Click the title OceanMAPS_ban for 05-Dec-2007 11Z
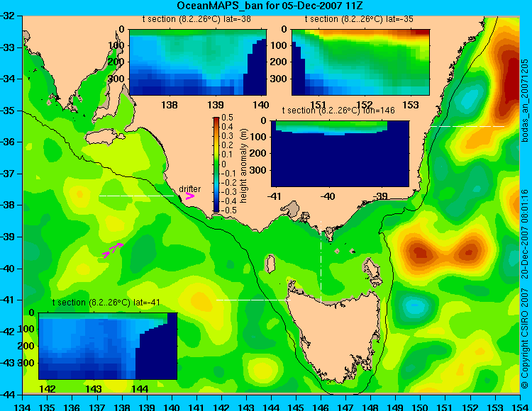Image resolution: width=532 pixels, height=411 pixels. [270, 6]
